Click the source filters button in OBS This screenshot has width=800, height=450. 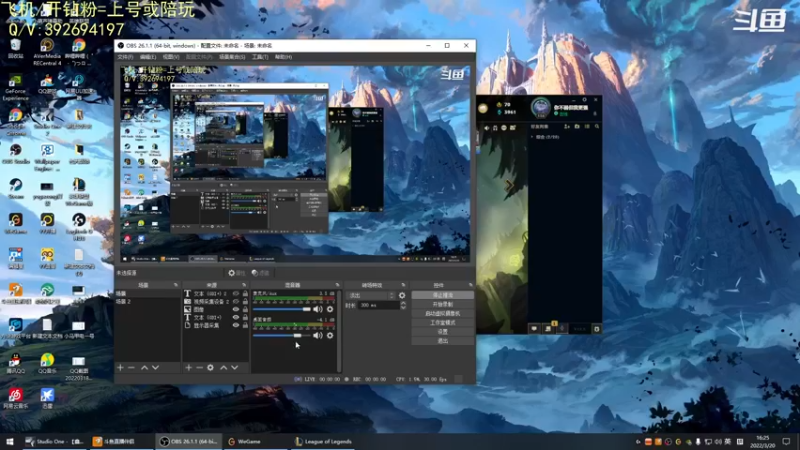[x=260, y=273]
